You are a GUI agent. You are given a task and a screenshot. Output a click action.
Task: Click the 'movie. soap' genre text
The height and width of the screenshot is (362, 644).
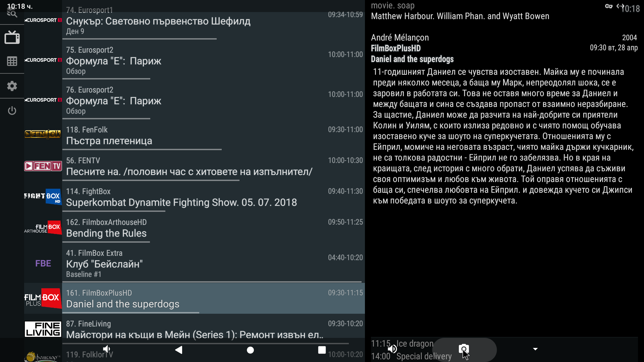pyautogui.click(x=393, y=6)
